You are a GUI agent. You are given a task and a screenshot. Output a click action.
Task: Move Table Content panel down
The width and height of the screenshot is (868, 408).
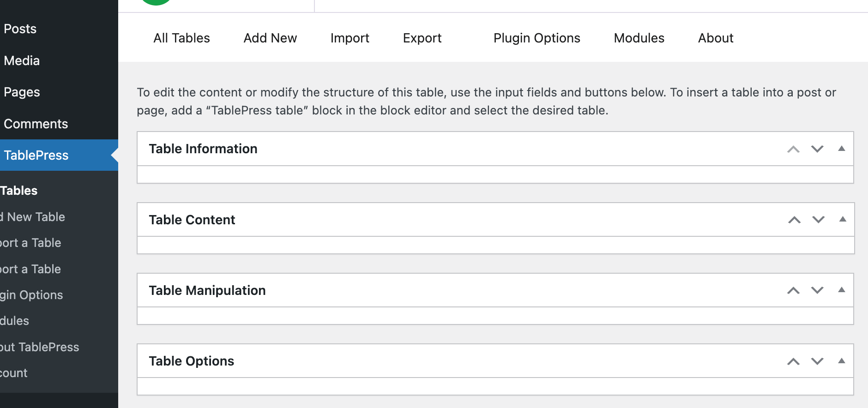coord(818,220)
